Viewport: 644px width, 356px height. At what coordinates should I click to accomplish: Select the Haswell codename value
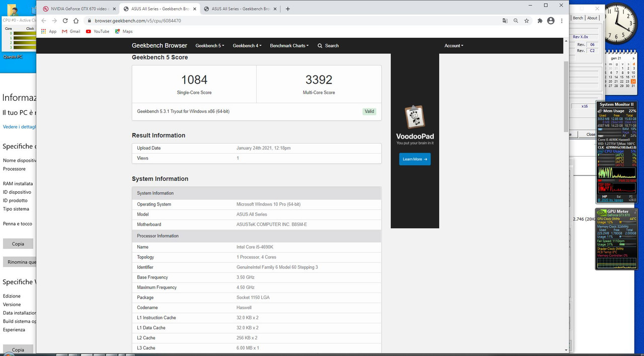coord(244,307)
